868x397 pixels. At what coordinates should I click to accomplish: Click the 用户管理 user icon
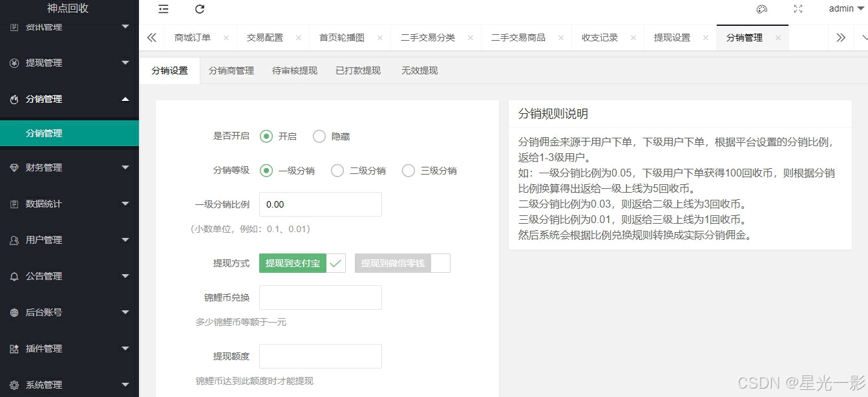click(14, 240)
